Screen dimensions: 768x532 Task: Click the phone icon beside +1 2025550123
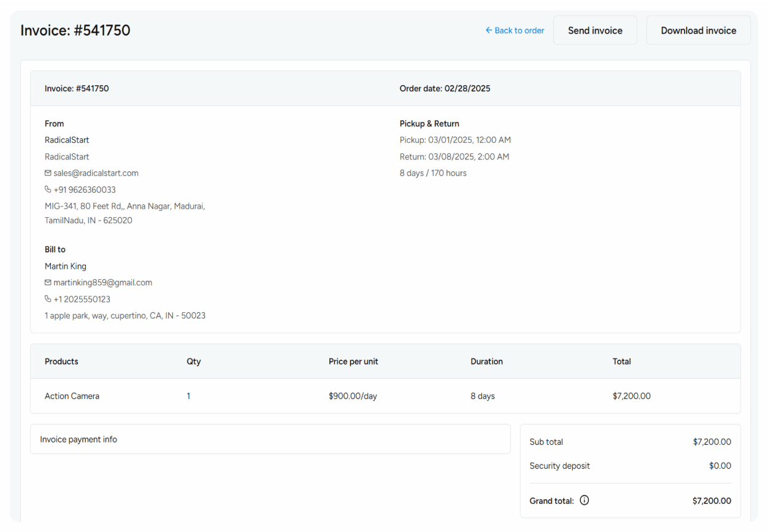click(x=47, y=299)
